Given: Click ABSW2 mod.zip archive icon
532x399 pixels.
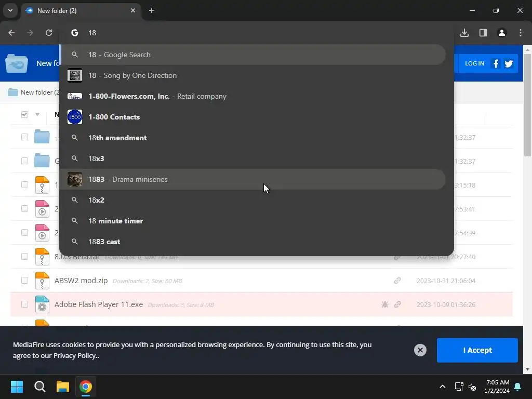Looking at the screenshot, I should (42, 280).
